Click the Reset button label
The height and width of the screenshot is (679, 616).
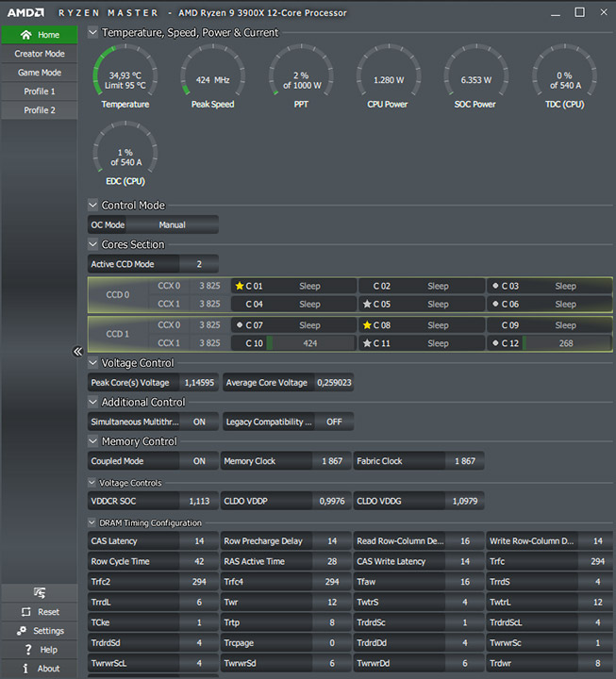48,612
